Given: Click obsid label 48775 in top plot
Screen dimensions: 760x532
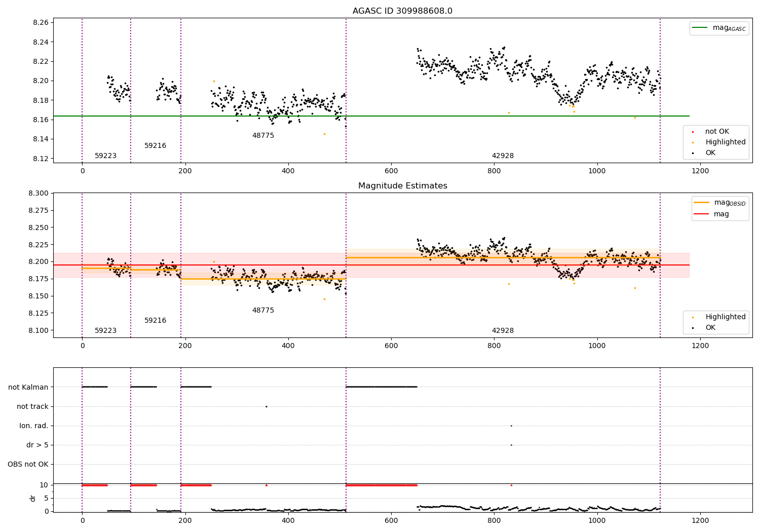Looking at the screenshot, I should click(263, 135).
